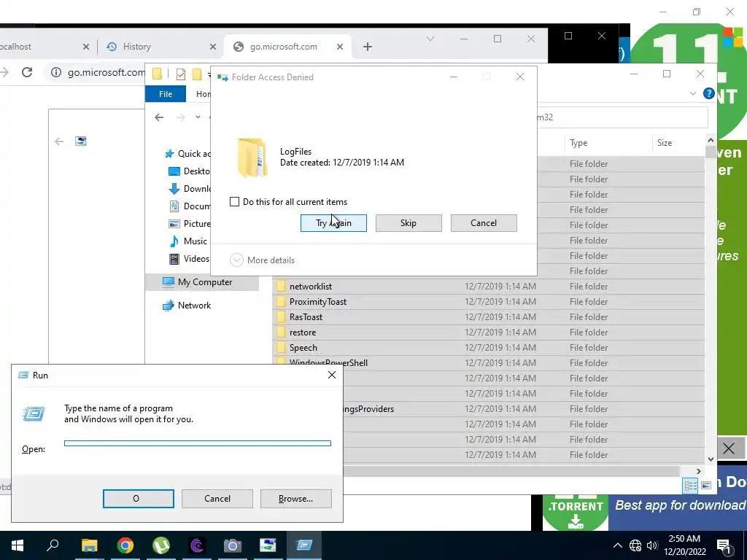Close the History tab

[213, 47]
